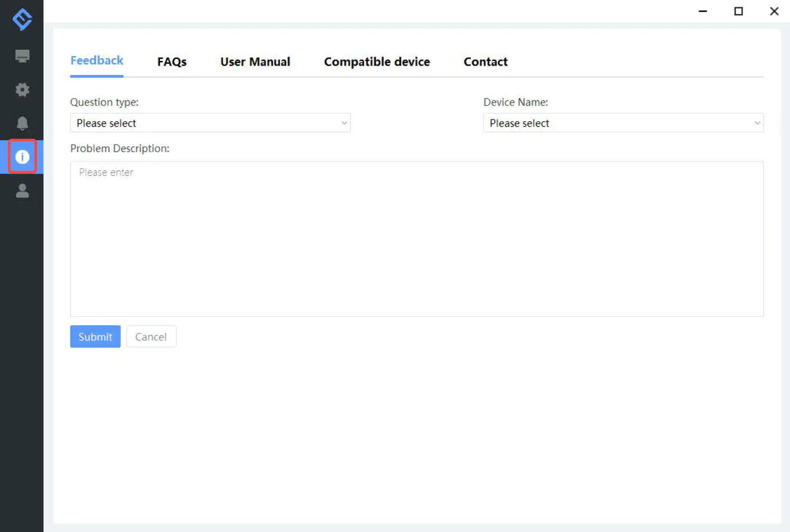The height and width of the screenshot is (532, 790).
Task: Submit the feedback form
Action: point(95,336)
